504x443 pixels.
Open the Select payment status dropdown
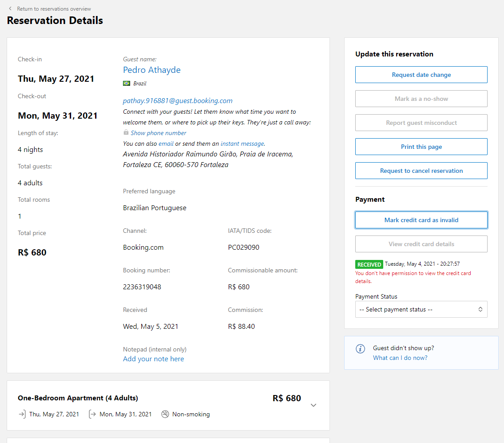click(421, 309)
